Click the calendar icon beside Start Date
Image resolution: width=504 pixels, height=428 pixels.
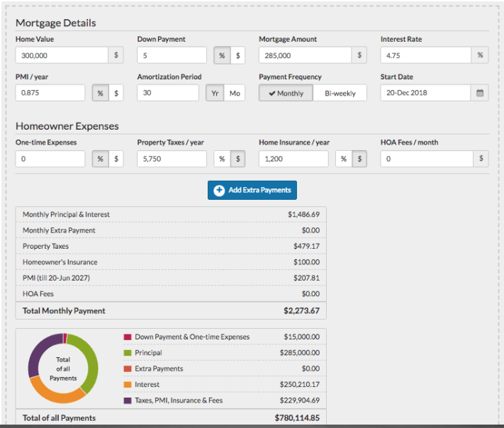480,93
